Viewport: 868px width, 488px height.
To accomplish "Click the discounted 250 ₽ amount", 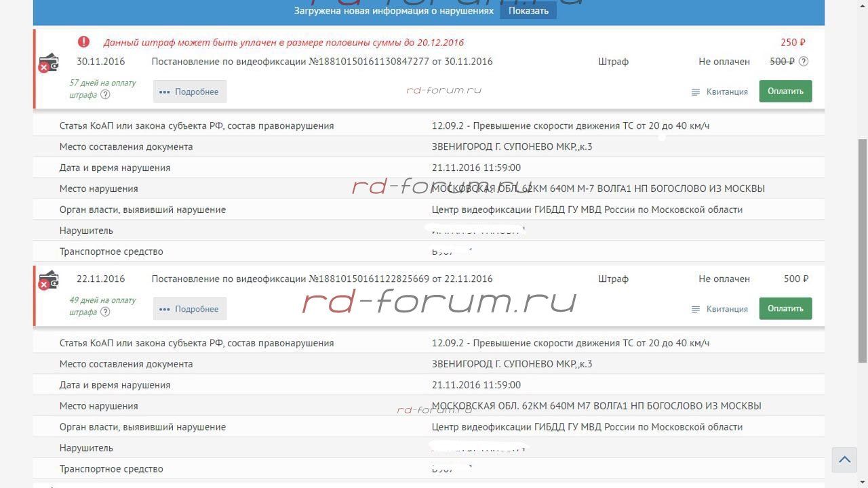I will 793,43.
